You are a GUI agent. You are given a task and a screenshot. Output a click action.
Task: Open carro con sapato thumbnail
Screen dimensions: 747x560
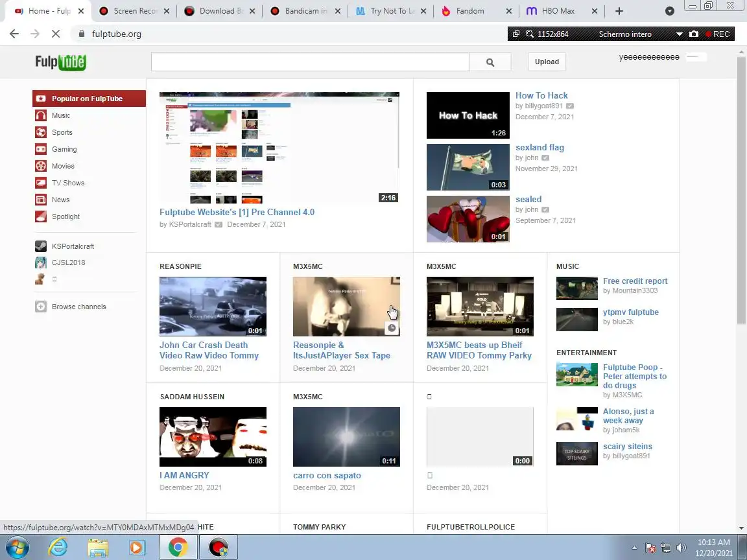tap(346, 437)
